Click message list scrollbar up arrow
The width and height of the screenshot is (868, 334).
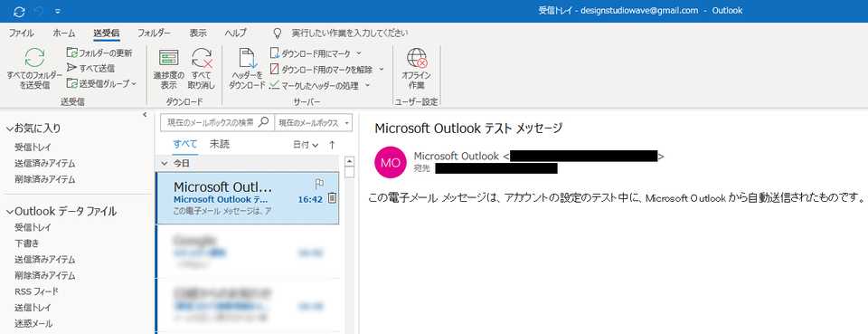coord(349,162)
